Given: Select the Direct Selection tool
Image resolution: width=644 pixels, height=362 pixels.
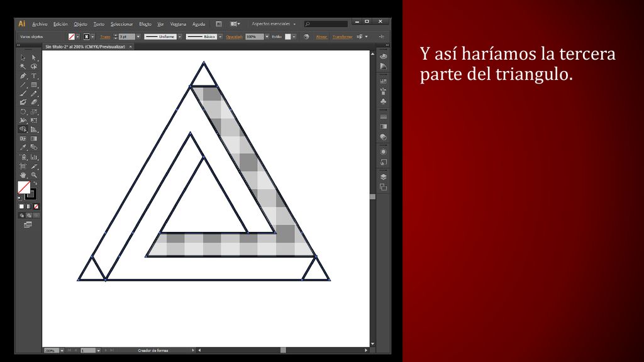Looking at the screenshot, I should tap(34, 58).
